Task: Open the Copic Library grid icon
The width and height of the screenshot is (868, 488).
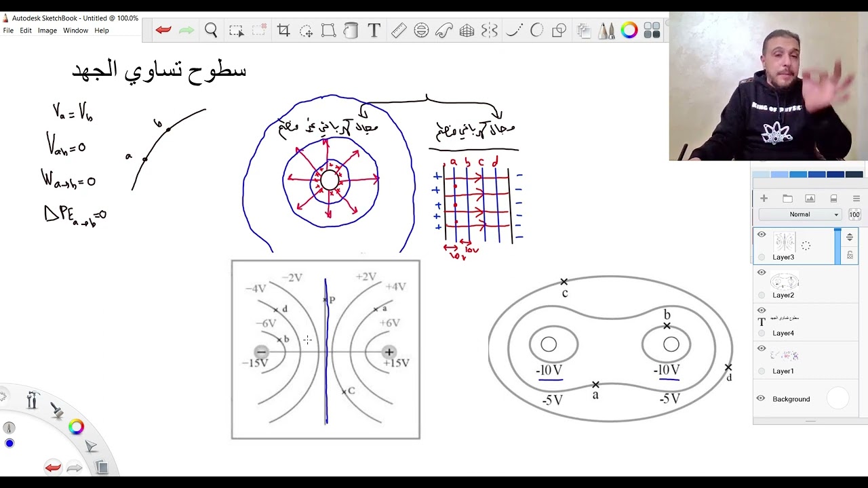Action: coord(652,30)
